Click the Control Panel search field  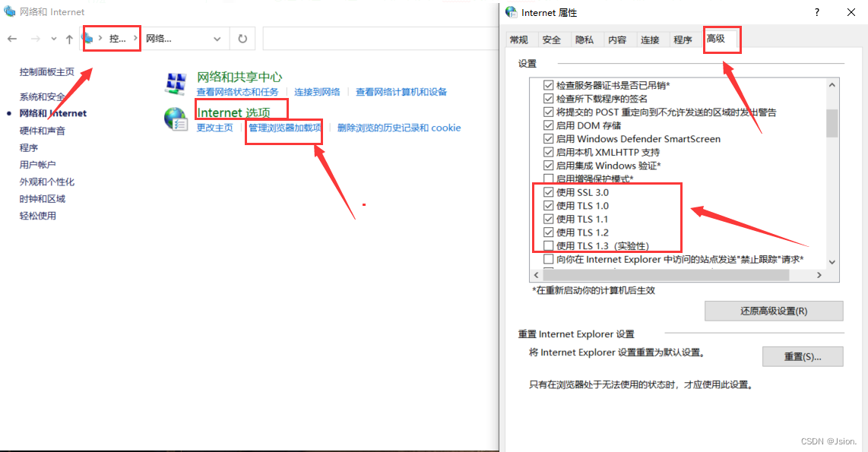tap(380, 39)
